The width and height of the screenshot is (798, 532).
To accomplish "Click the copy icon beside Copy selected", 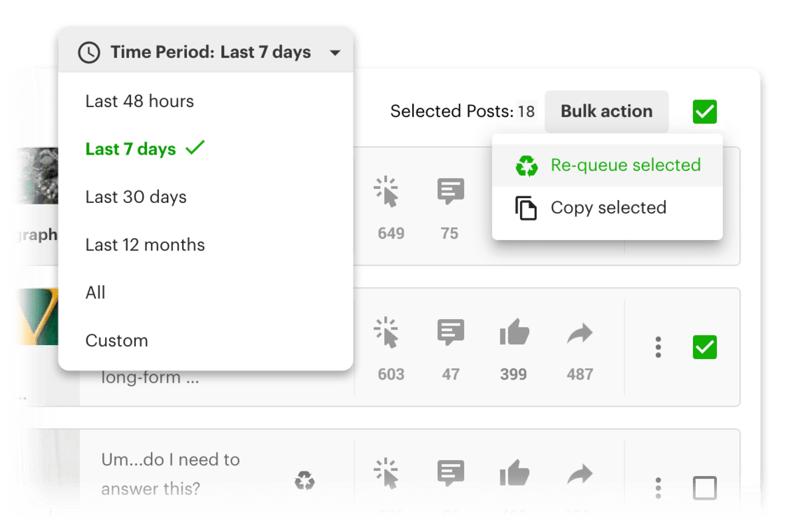I will tap(527, 207).
